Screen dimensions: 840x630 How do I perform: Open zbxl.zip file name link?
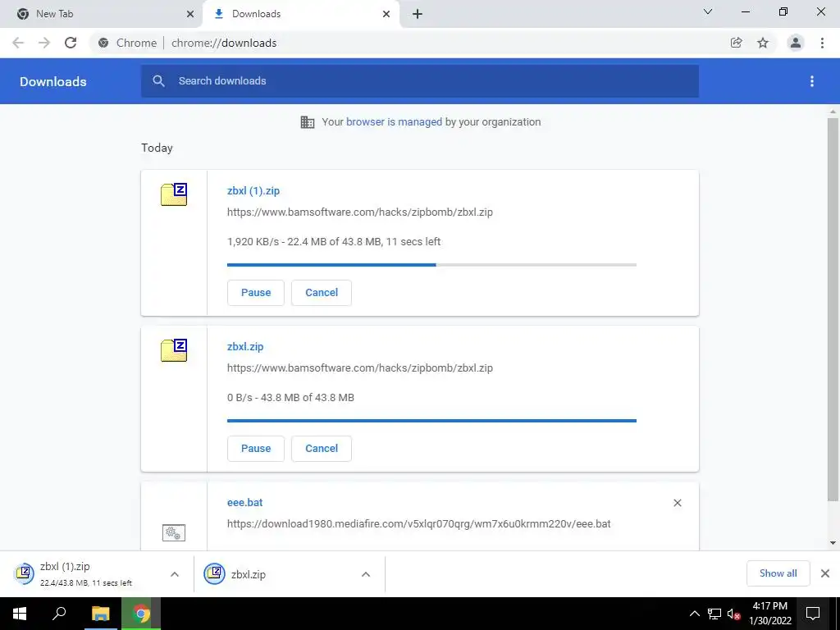[x=245, y=347]
